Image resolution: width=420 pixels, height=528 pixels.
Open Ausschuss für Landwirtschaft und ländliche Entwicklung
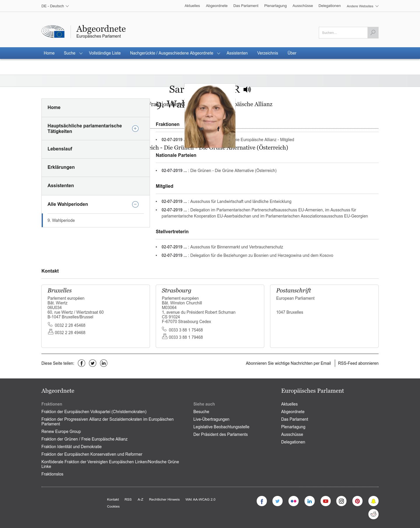[x=241, y=201]
